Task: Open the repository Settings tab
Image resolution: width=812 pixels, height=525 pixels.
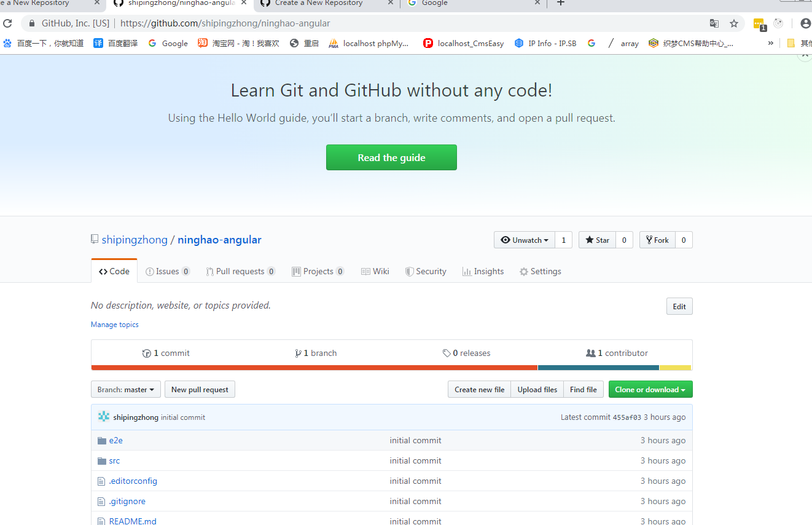Action: tap(541, 271)
